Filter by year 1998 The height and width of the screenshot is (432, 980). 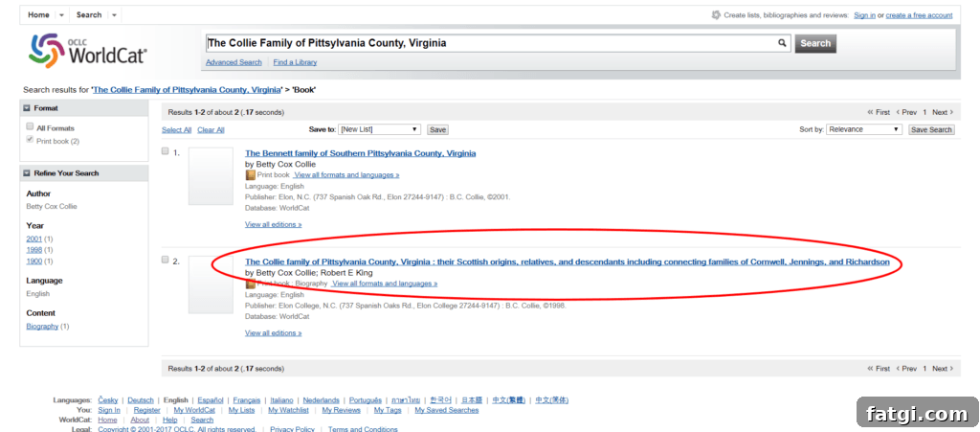coord(33,250)
